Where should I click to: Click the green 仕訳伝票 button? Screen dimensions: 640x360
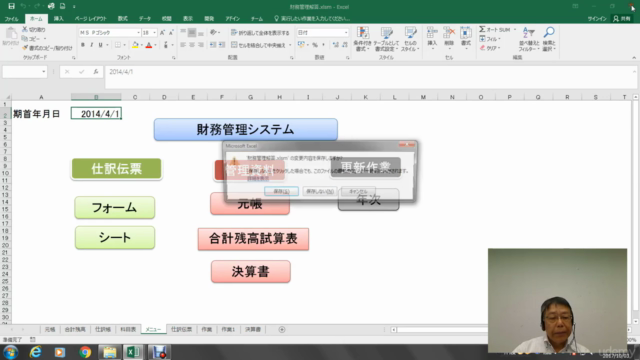coord(117,169)
